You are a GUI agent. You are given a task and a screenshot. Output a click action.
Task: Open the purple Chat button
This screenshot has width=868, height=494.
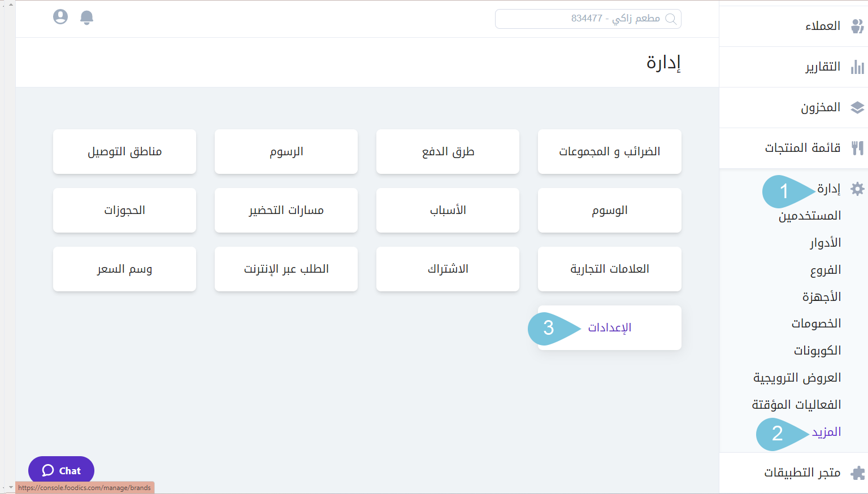[x=61, y=470]
